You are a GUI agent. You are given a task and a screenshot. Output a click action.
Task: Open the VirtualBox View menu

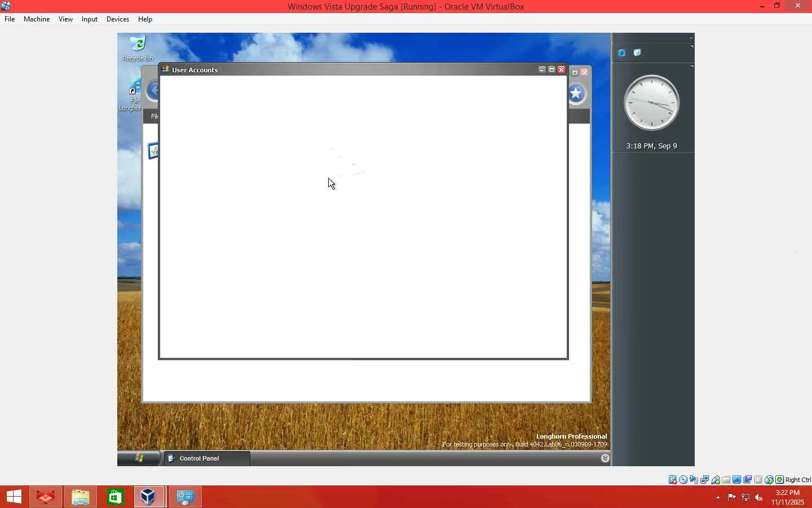tap(65, 19)
